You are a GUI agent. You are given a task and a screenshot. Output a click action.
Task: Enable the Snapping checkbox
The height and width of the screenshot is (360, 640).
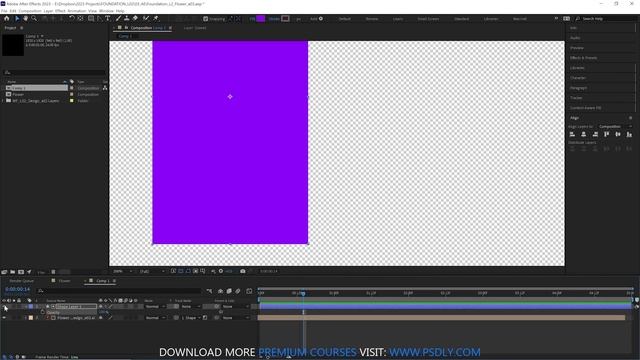coord(206,19)
